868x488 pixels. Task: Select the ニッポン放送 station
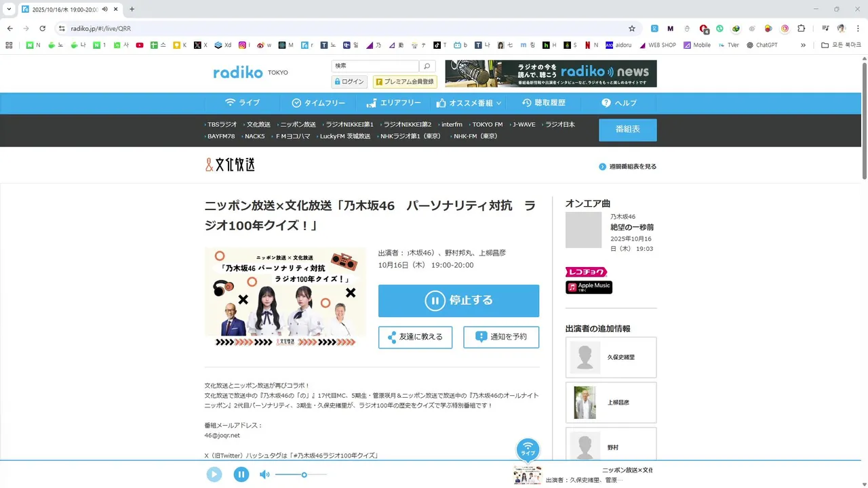pyautogui.click(x=297, y=125)
